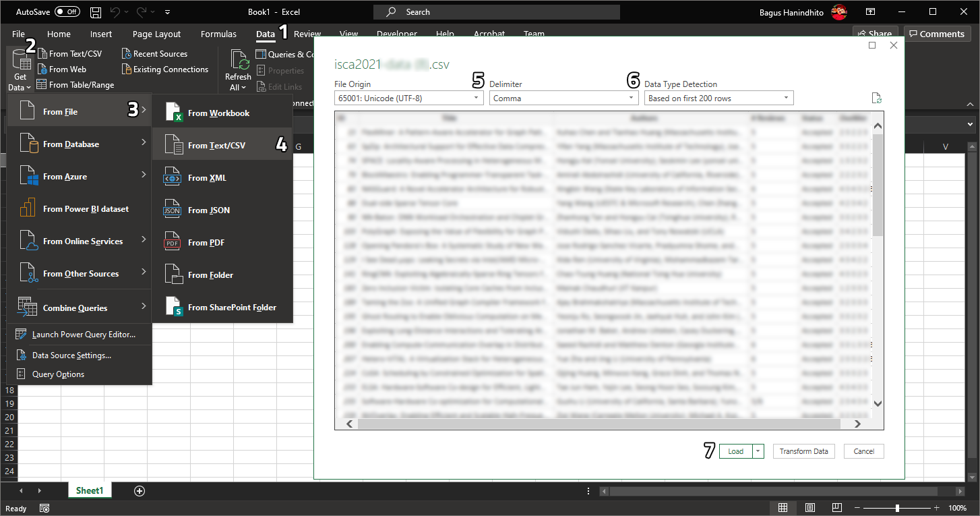Open the Ribbon Display Options icon
The height and width of the screenshot is (516, 980).
click(x=871, y=12)
